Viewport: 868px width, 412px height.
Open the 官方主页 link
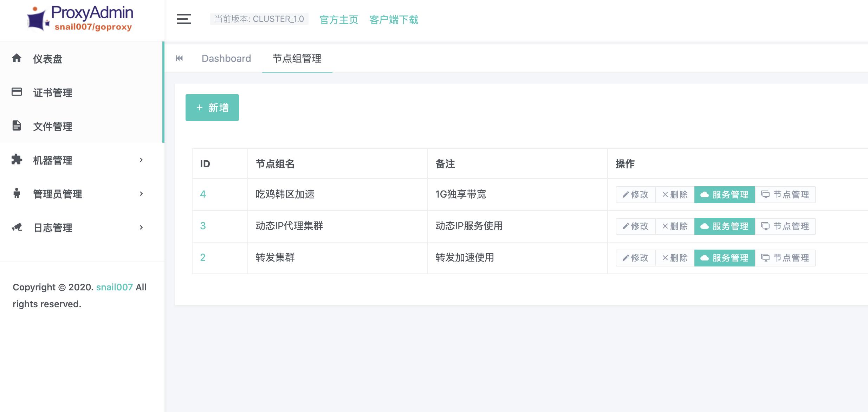339,20
